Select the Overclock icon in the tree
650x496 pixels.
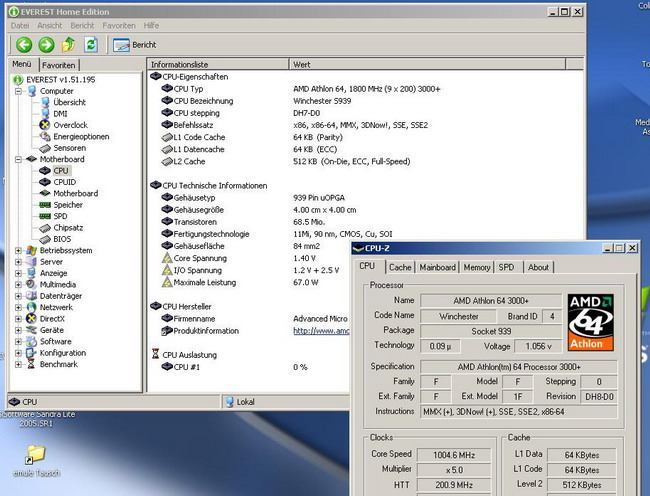45,125
